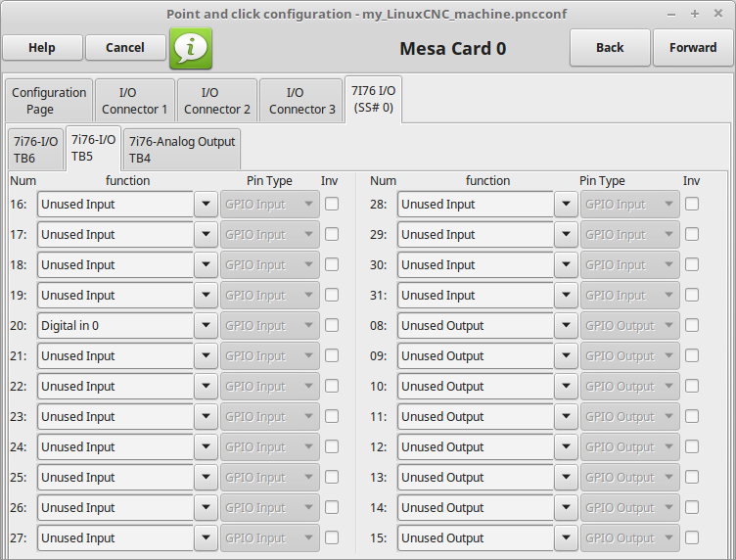Go Back to the previous page
The image size is (736, 560).
click(610, 47)
